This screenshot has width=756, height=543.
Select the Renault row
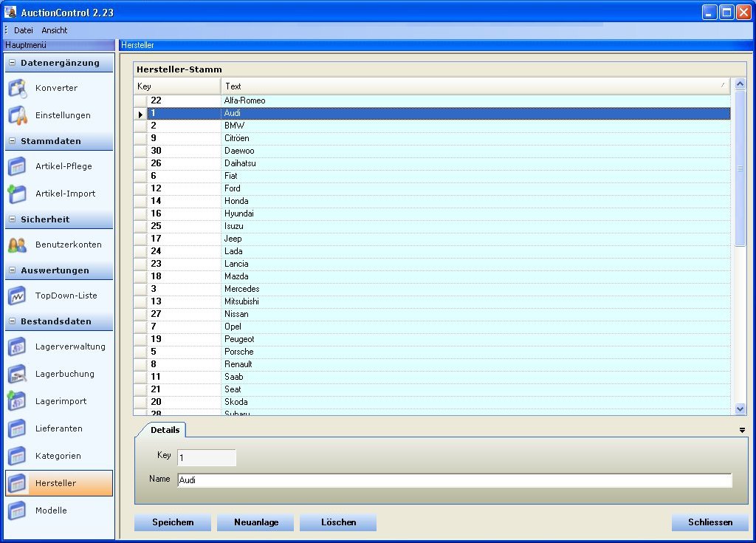pos(432,364)
